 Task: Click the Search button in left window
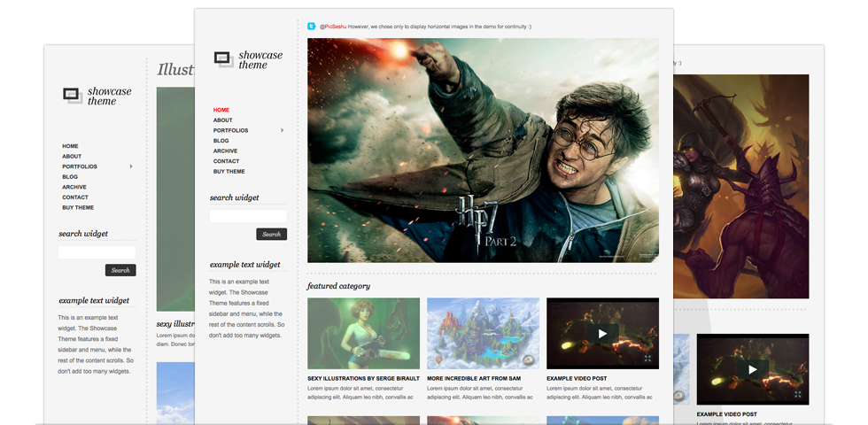tap(120, 270)
